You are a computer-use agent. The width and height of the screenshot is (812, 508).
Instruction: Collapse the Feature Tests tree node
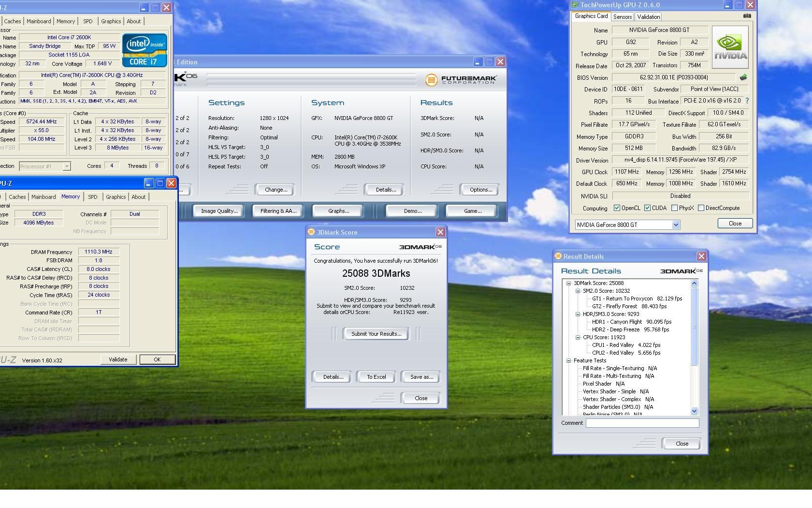tap(568, 361)
